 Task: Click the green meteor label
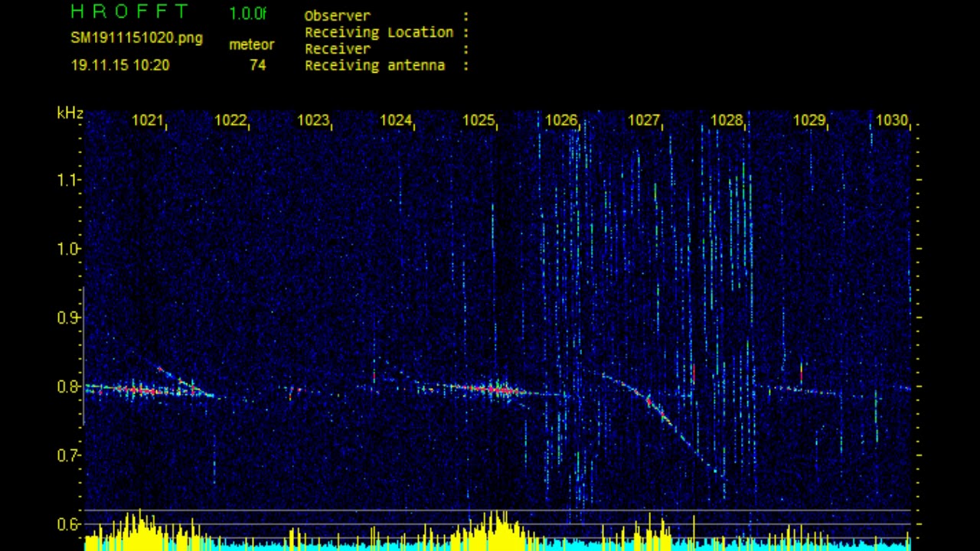pyautogui.click(x=251, y=45)
